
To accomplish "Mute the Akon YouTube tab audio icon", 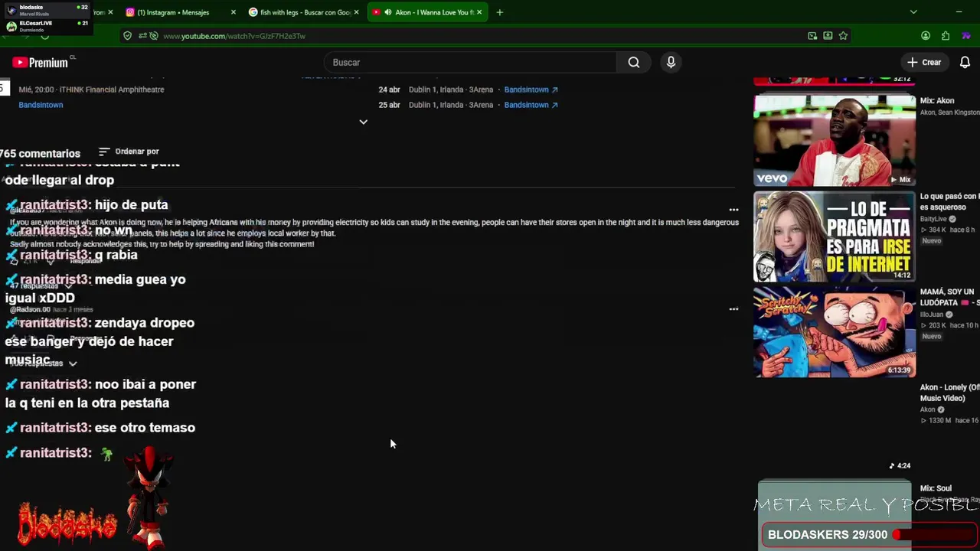I will click(388, 12).
